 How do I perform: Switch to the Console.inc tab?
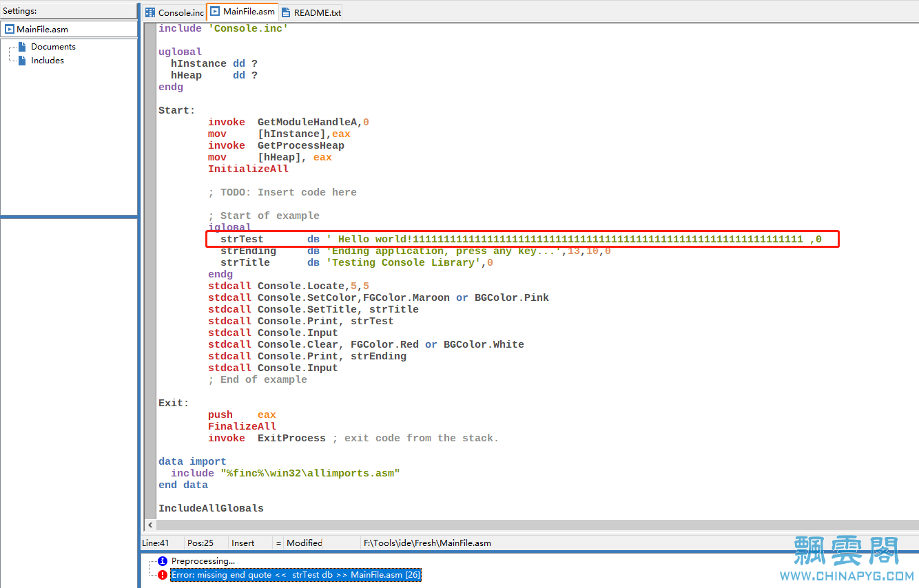tap(174, 12)
